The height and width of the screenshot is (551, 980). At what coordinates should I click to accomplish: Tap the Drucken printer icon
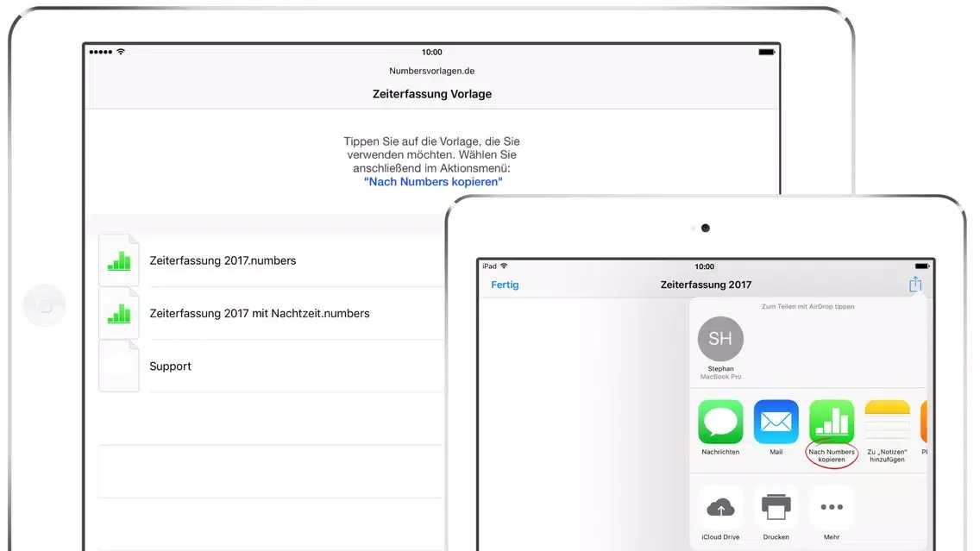[x=776, y=507]
